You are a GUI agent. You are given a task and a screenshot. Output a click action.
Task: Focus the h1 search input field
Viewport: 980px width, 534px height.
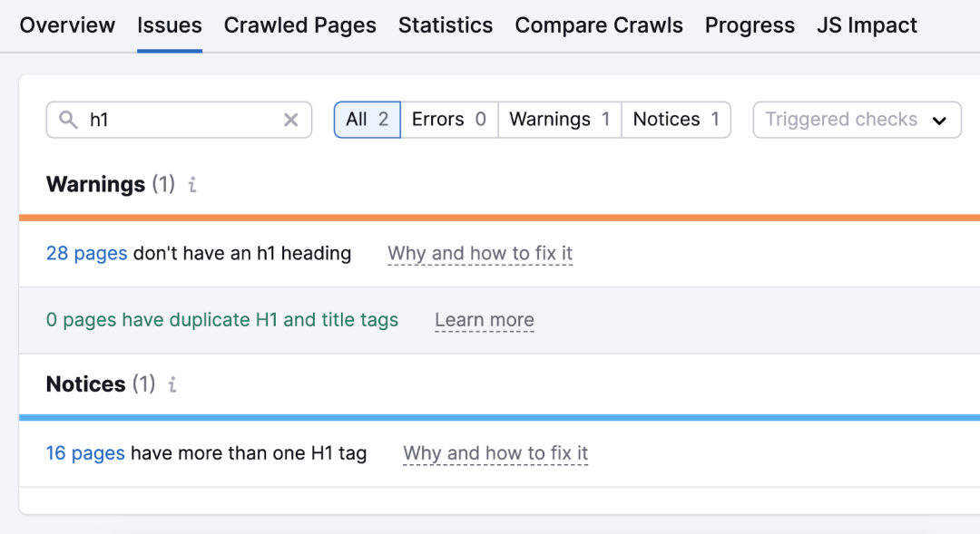pyautogui.click(x=179, y=120)
